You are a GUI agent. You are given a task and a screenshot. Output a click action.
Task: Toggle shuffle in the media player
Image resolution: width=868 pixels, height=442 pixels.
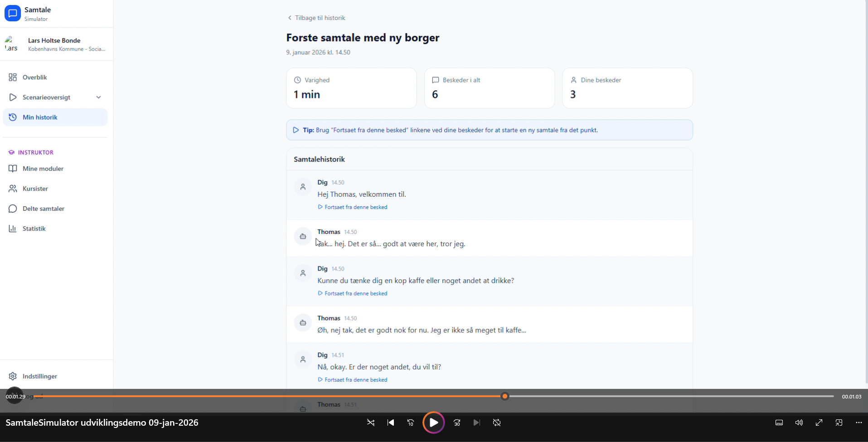(371, 423)
